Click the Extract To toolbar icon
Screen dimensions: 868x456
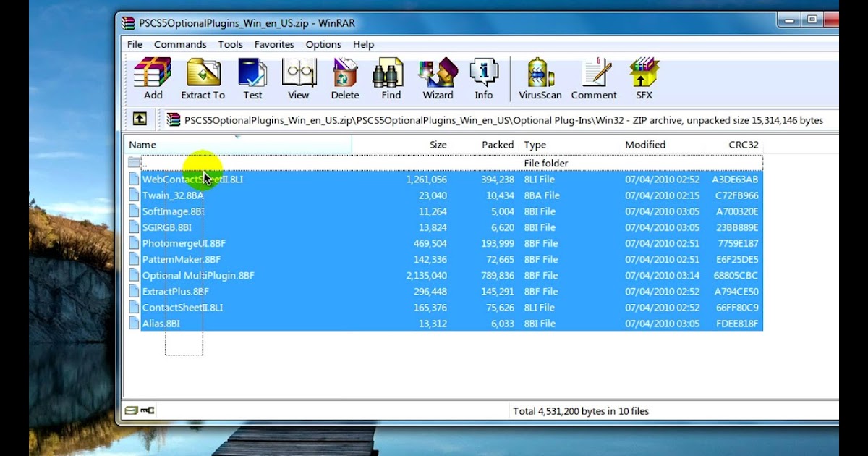click(x=203, y=78)
